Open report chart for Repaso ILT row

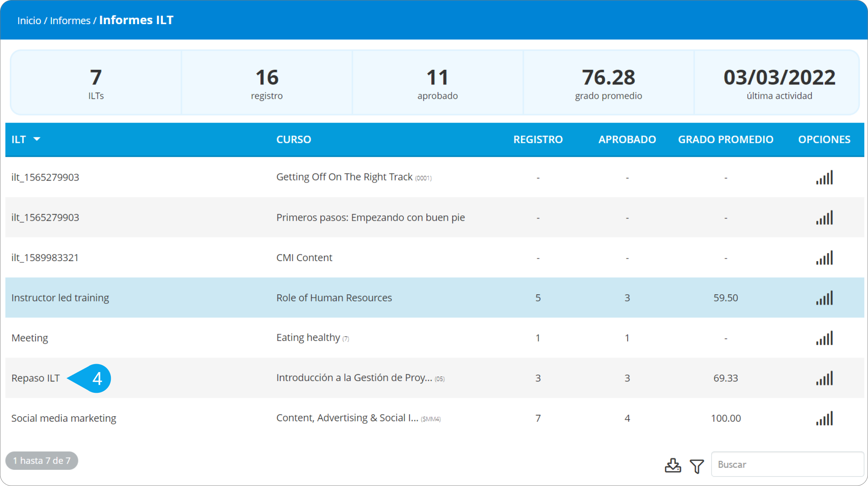(824, 378)
